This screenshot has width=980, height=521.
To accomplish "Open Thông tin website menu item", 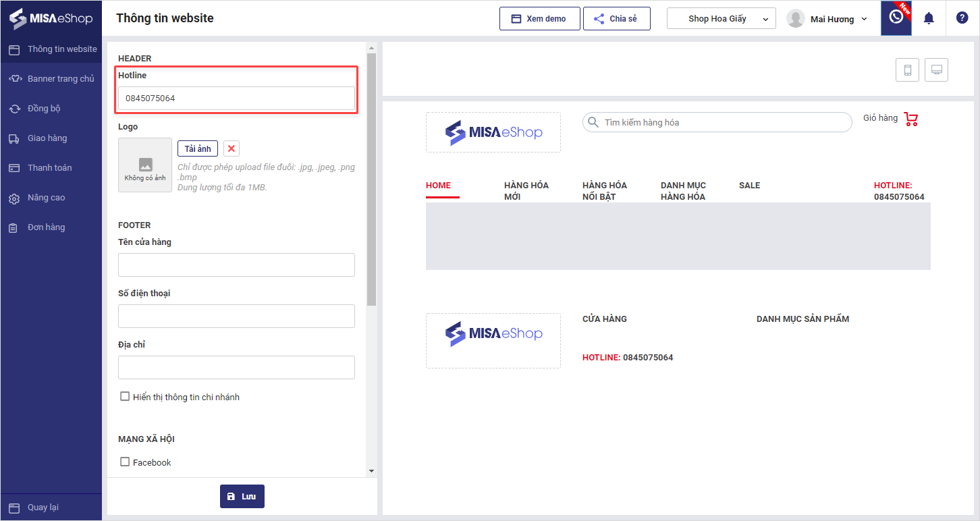I will (x=51, y=49).
